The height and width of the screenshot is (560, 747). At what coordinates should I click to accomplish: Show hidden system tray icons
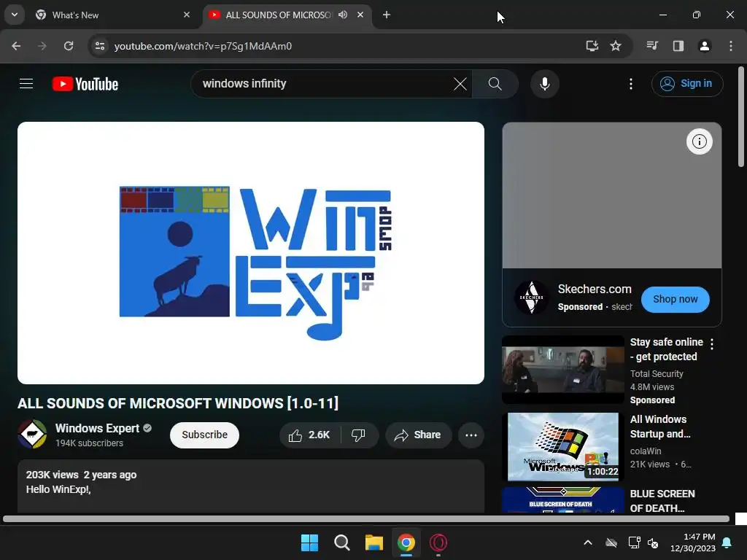pyautogui.click(x=588, y=542)
